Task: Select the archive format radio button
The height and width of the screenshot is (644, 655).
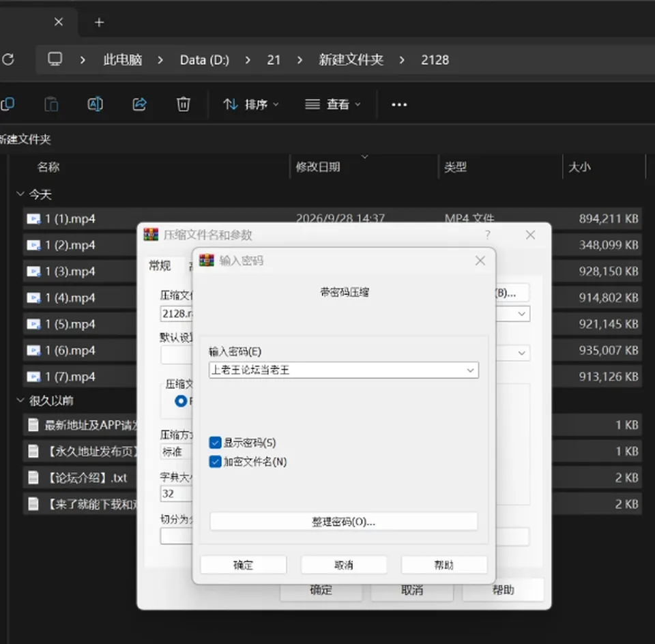Action: (181, 401)
